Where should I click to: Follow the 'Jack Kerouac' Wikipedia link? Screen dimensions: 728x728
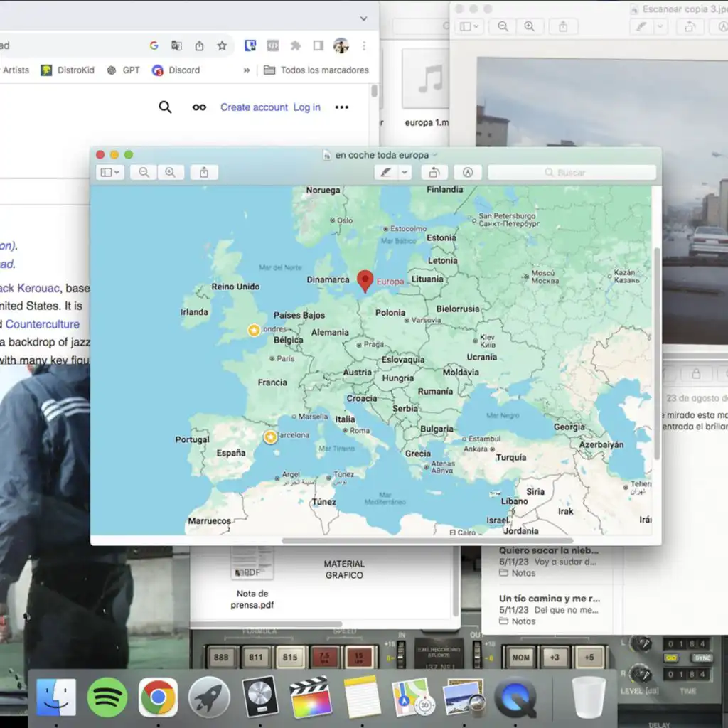click(30, 288)
